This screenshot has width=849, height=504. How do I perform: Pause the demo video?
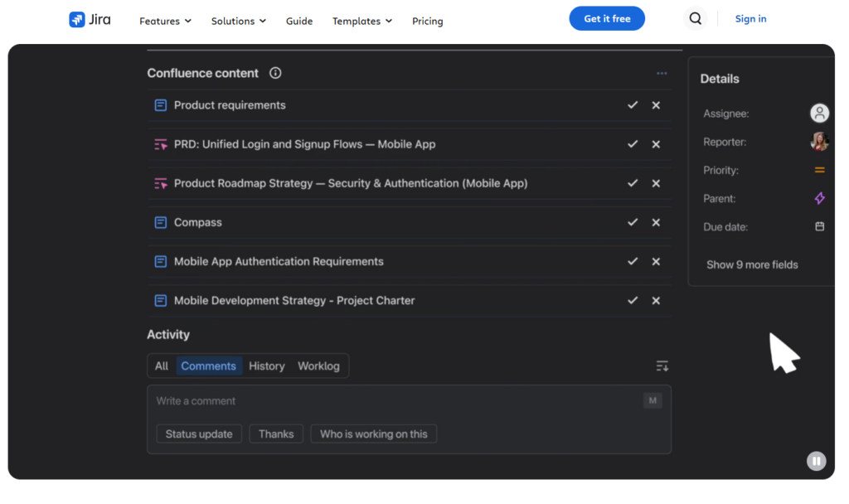816,461
